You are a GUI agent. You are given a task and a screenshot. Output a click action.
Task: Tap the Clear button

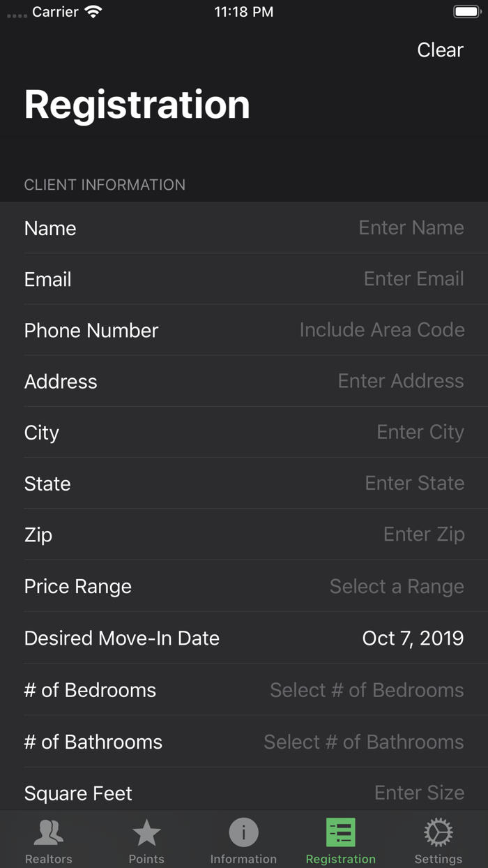click(x=439, y=50)
